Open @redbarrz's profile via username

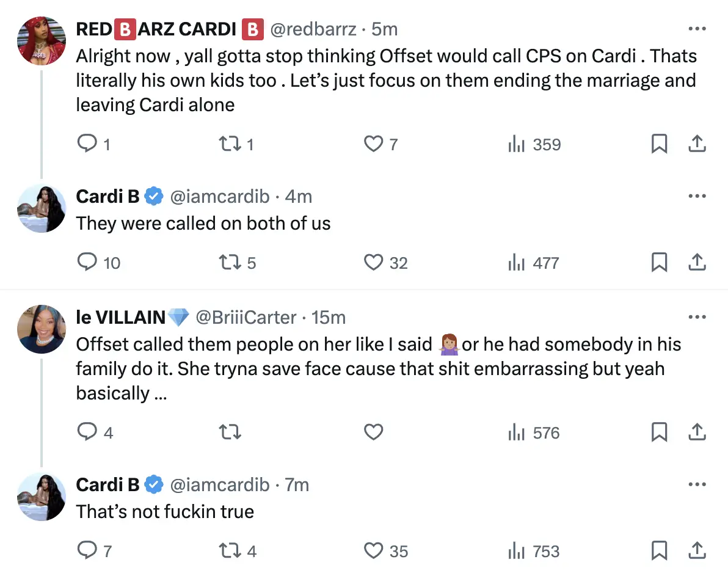pyautogui.click(x=313, y=29)
